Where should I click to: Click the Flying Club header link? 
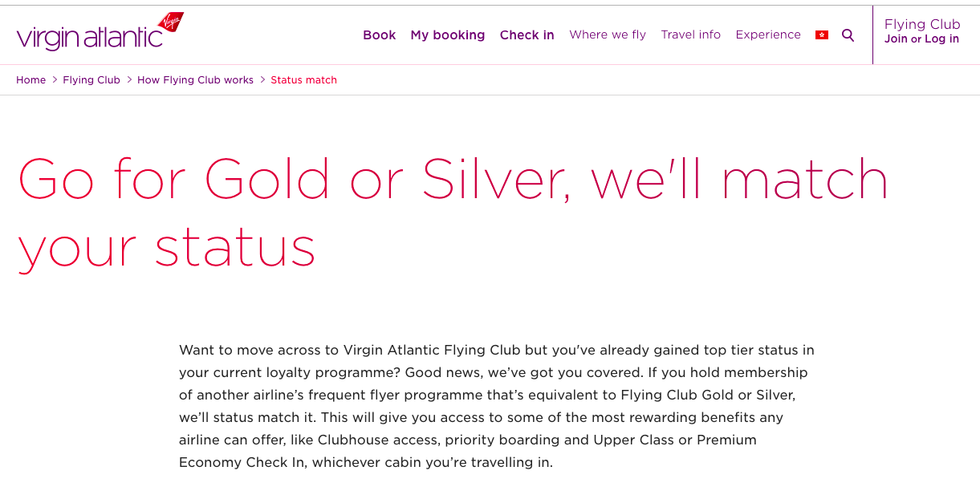[922, 24]
